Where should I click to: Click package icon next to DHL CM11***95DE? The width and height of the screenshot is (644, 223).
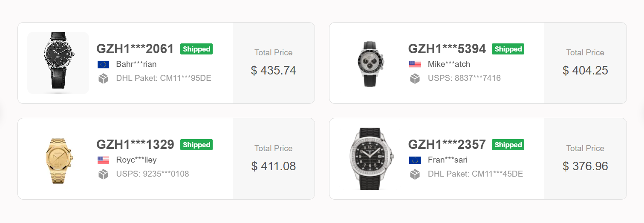point(103,78)
